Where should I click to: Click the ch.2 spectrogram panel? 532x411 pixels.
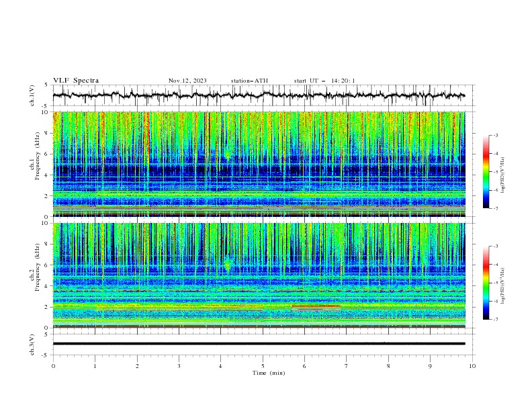tap(259, 275)
